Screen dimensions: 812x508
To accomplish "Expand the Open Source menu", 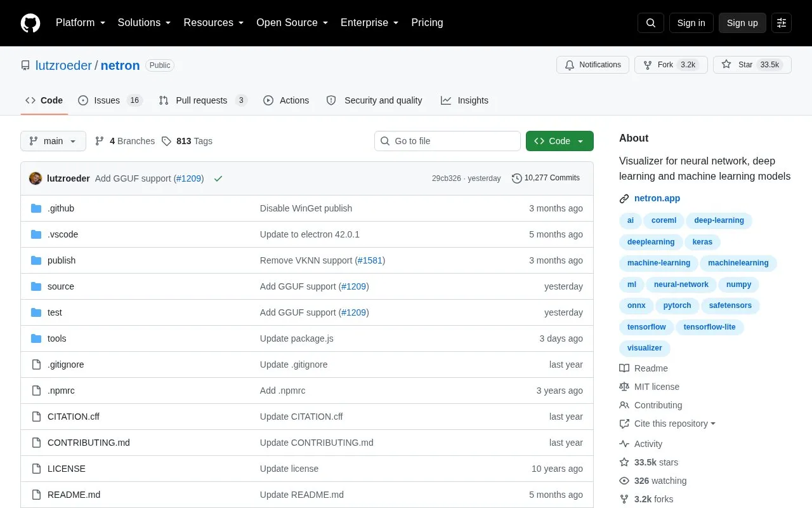I will point(292,23).
